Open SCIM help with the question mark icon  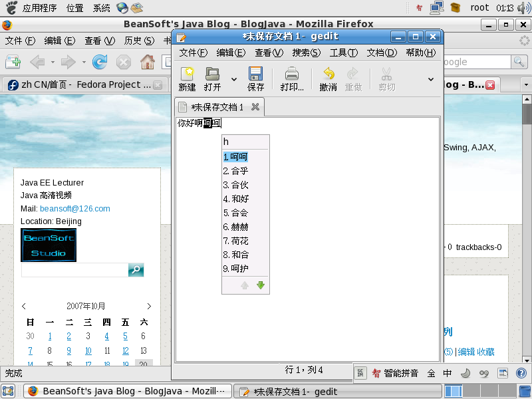521,373
